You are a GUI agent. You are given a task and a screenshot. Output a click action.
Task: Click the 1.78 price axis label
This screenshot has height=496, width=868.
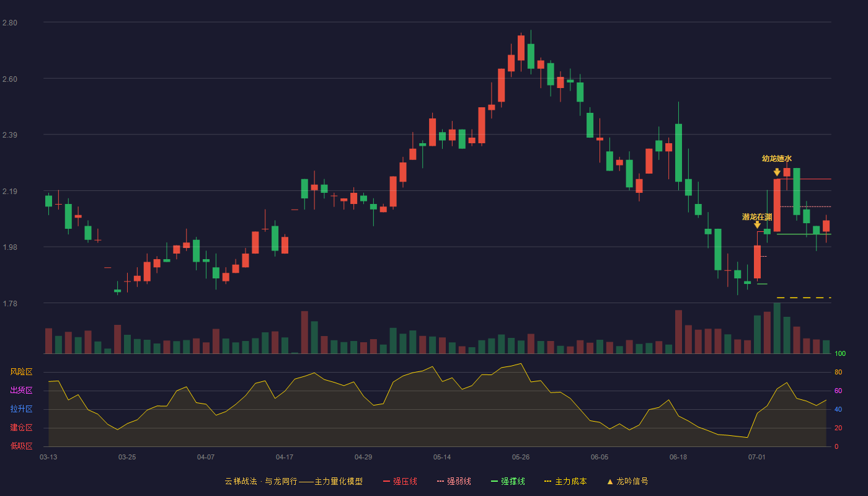[x=10, y=304]
